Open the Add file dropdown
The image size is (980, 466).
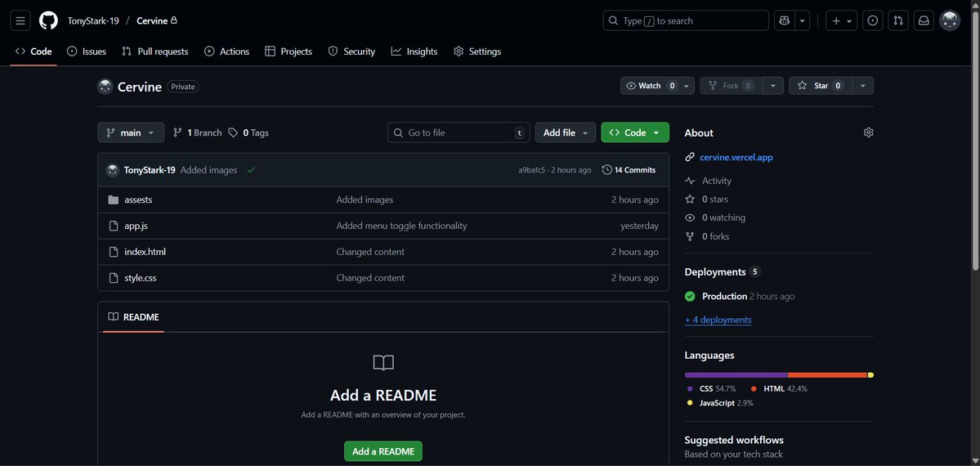coord(566,132)
